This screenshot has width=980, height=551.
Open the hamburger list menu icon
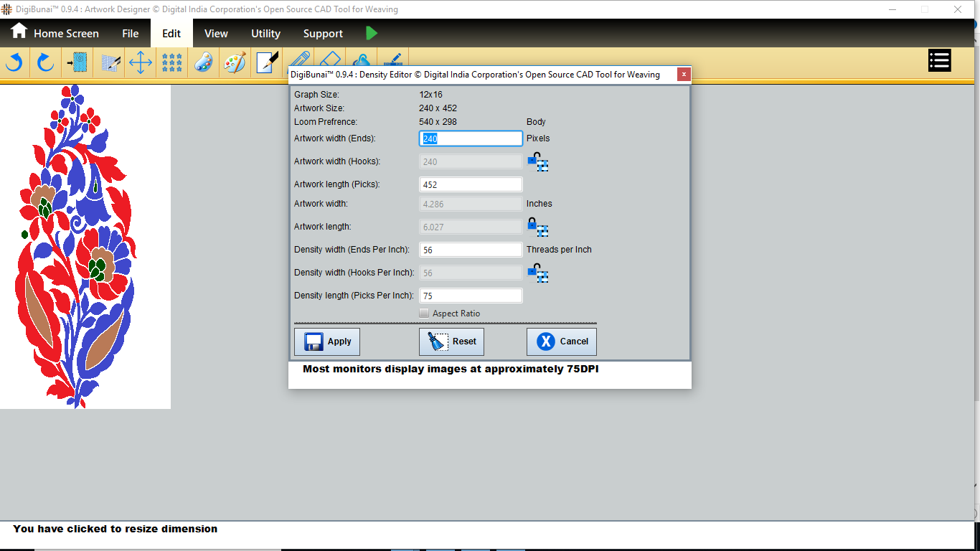point(939,61)
